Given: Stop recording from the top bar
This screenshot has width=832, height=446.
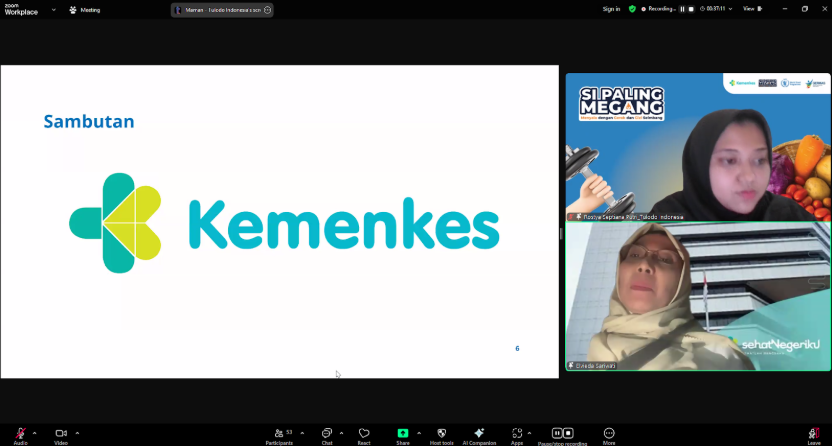Looking at the screenshot, I should [691, 9].
